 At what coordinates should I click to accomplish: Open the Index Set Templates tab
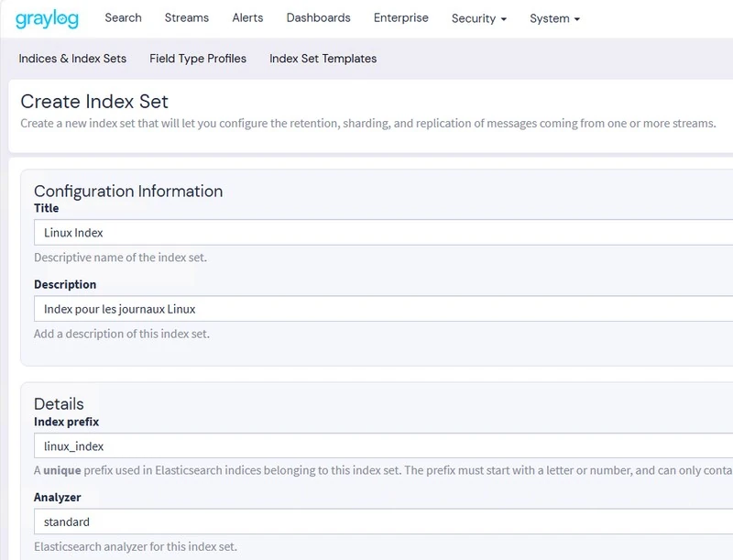323,59
